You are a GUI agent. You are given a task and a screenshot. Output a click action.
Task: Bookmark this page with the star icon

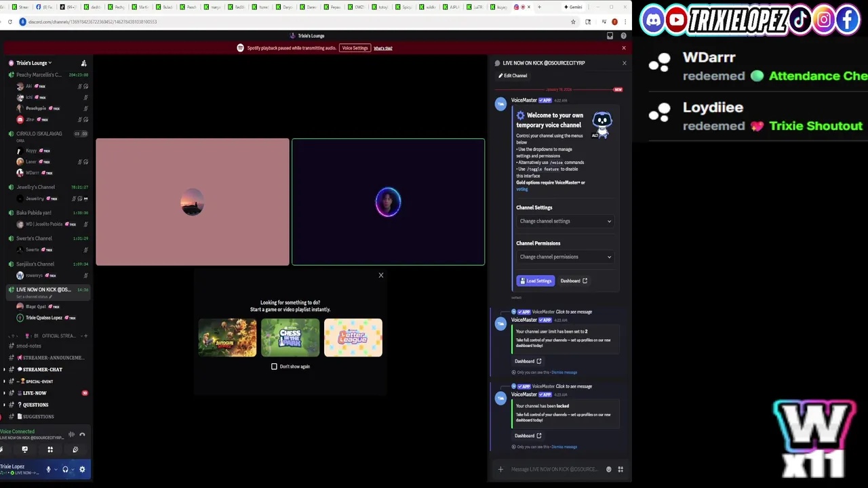[573, 22]
